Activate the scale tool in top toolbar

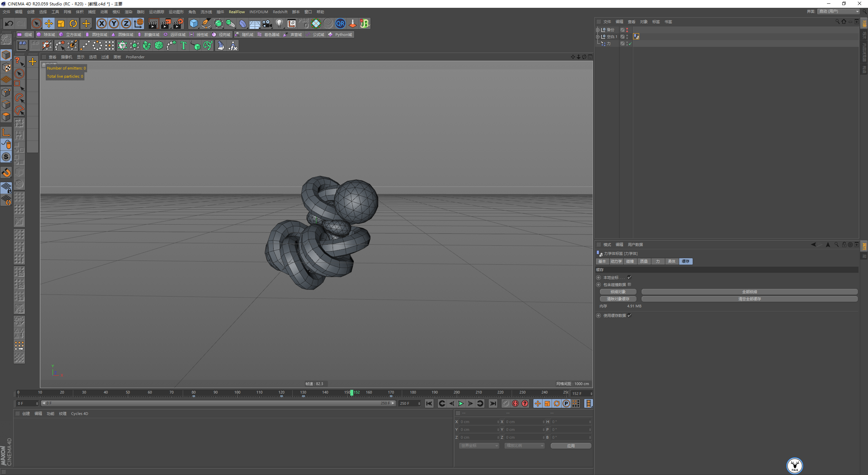(61, 23)
